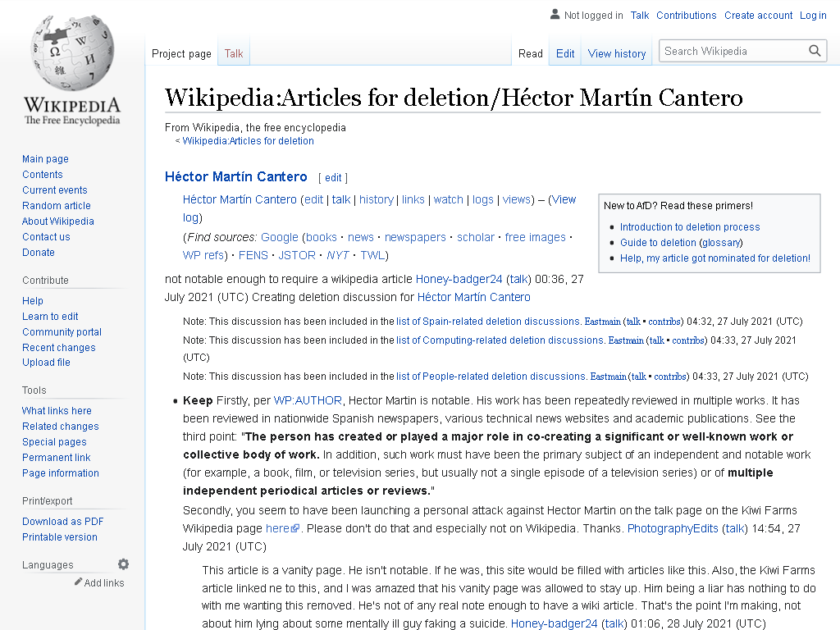The width and height of the screenshot is (840, 630).
Task: Open the languages settings gear icon
Action: tap(123, 564)
